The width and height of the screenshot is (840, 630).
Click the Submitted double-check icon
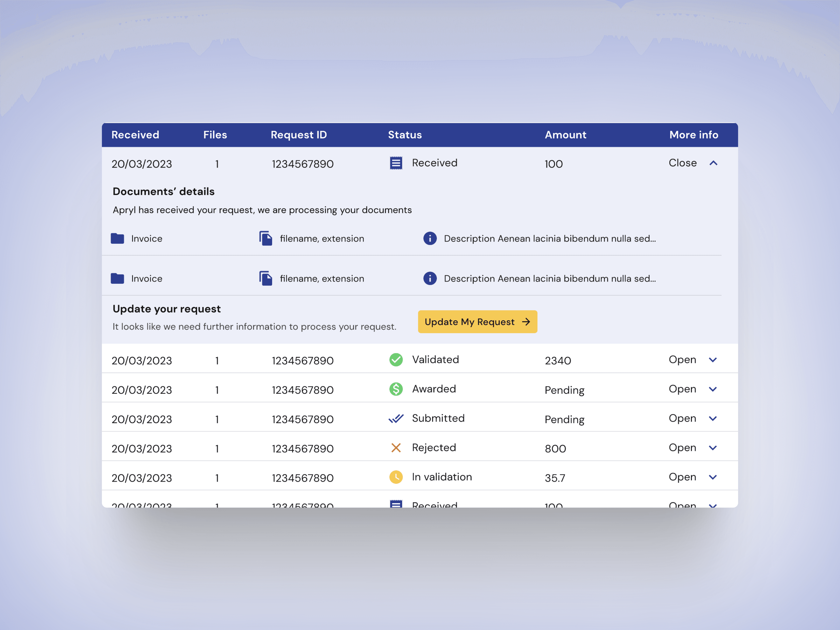pos(396,418)
